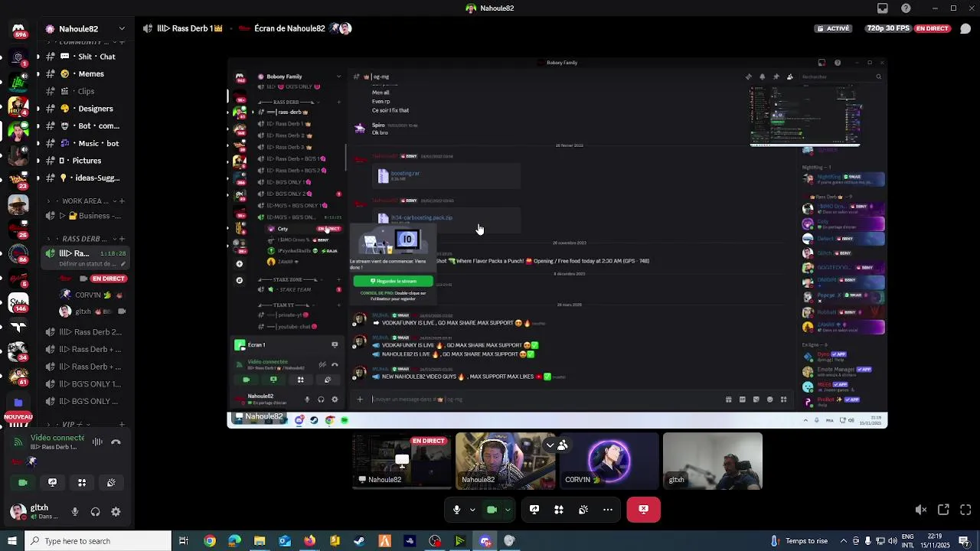
Task: Disconnect from voice via phone icon
Action: click(x=116, y=442)
